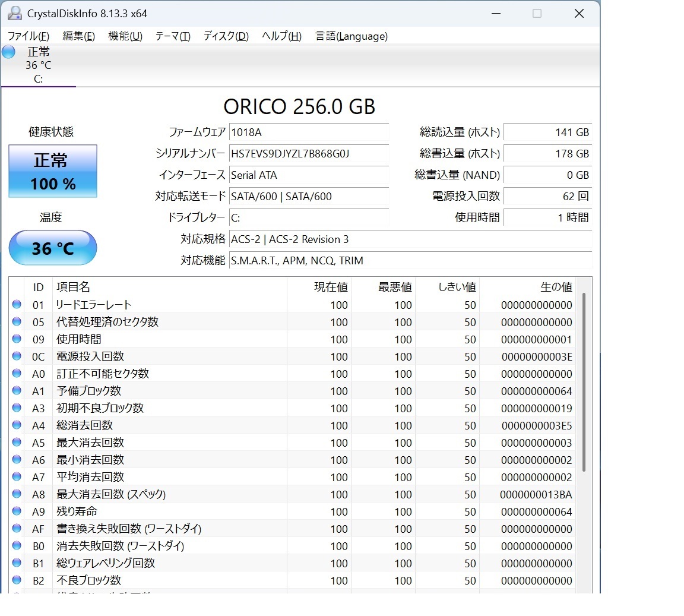Click status orb for attribute 05 代替処理済のセクタ数
684x616 pixels.
pos(17,322)
